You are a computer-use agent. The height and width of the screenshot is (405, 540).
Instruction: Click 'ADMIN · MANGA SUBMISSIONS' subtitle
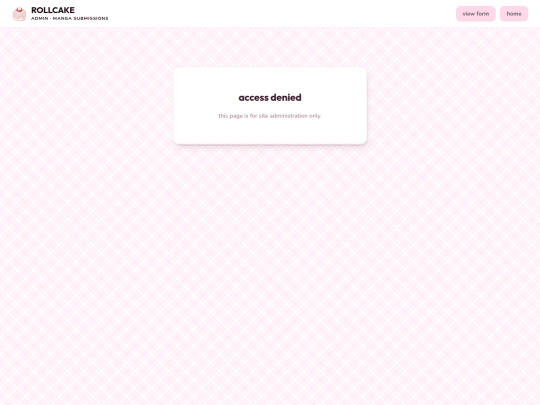(x=70, y=18)
